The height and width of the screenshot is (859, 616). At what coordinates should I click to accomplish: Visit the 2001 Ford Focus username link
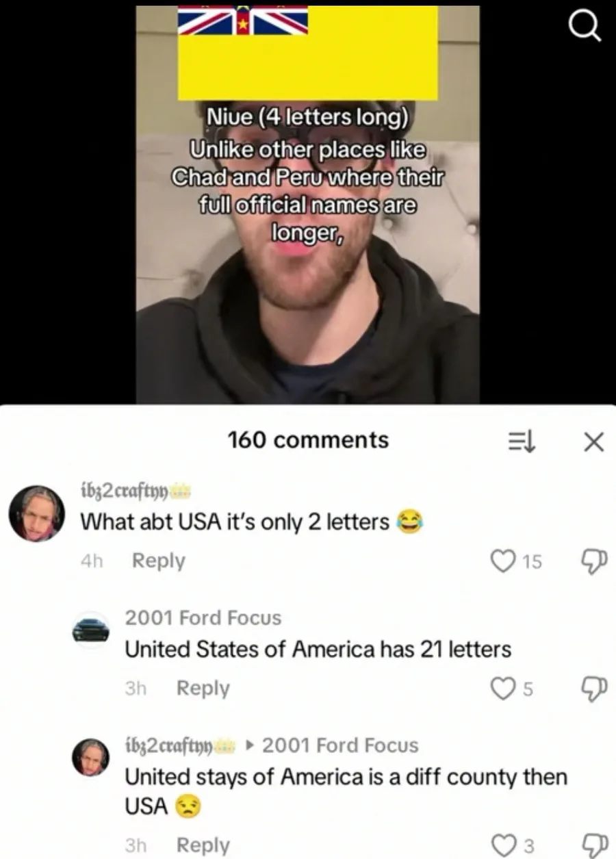203,618
